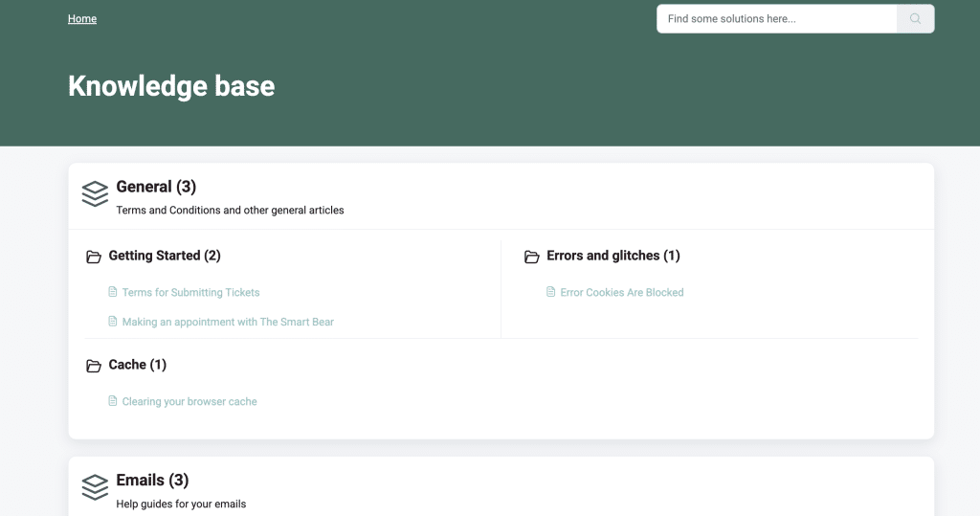The height and width of the screenshot is (516, 980).
Task: Click the Emails category stack icon
Action: [95, 486]
